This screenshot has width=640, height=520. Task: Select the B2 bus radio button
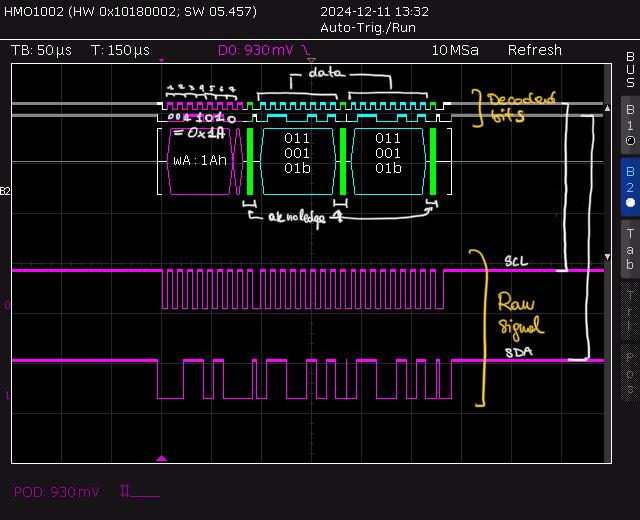[629, 187]
